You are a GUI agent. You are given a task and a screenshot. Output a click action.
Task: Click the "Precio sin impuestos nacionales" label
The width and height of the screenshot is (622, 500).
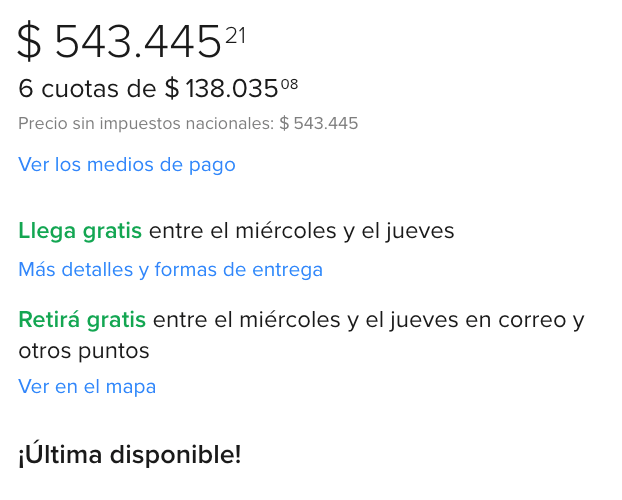[x=146, y=124]
